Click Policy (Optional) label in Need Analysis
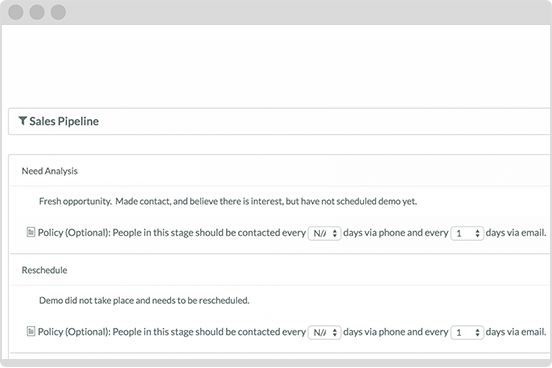This screenshot has height=368, width=552. point(74,233)
